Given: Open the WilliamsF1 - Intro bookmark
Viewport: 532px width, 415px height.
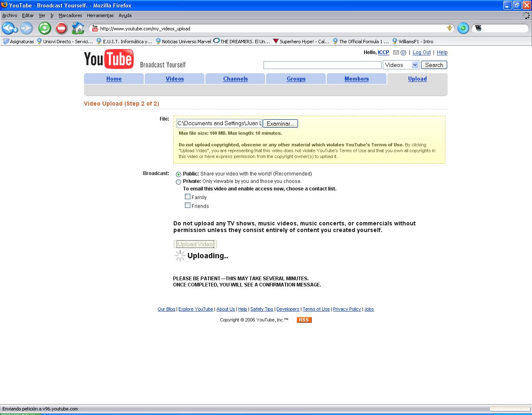Looking at the screenshot, I should tap(413, 42).
